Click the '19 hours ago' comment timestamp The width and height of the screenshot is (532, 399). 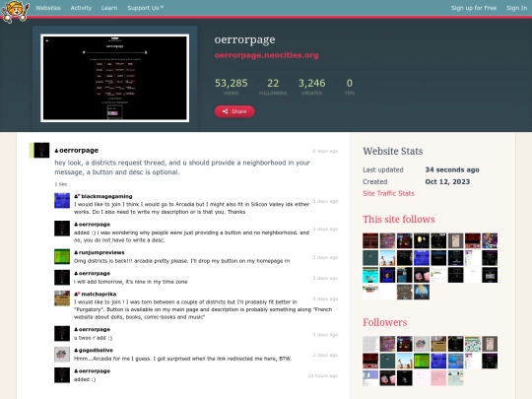[x=323, y=375]
